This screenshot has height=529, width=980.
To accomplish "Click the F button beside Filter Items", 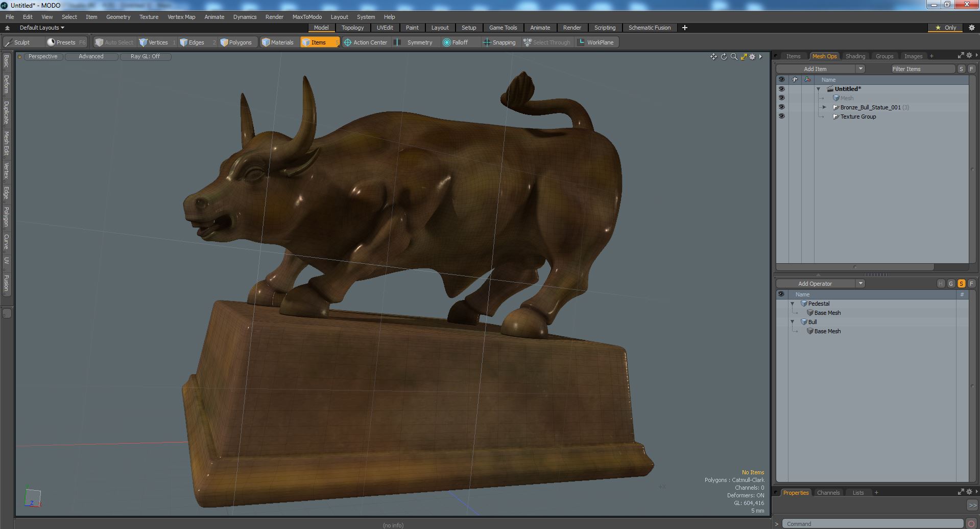I will point(971,69).
